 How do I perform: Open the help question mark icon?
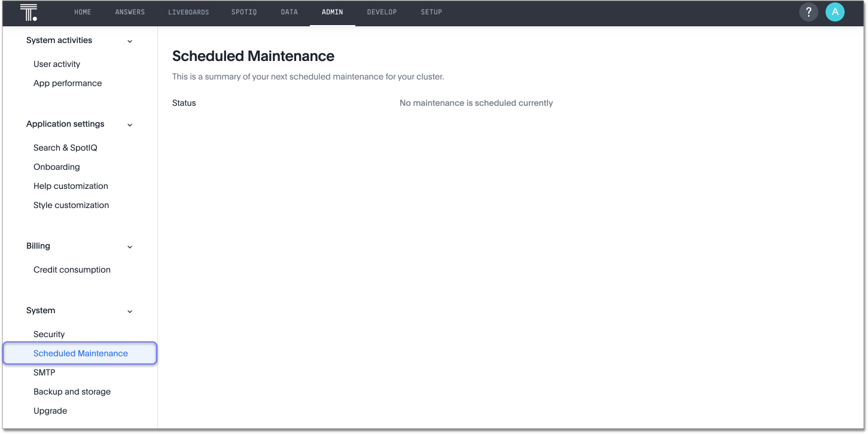click(808, 13)
